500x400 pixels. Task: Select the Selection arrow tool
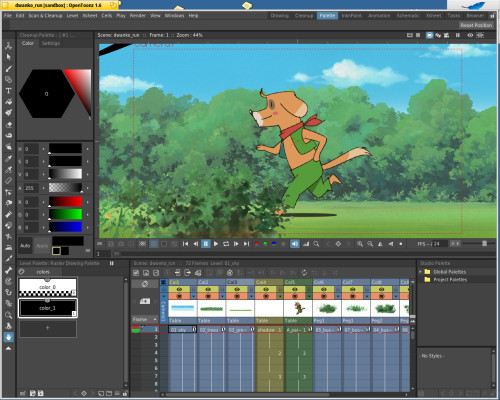9,57
